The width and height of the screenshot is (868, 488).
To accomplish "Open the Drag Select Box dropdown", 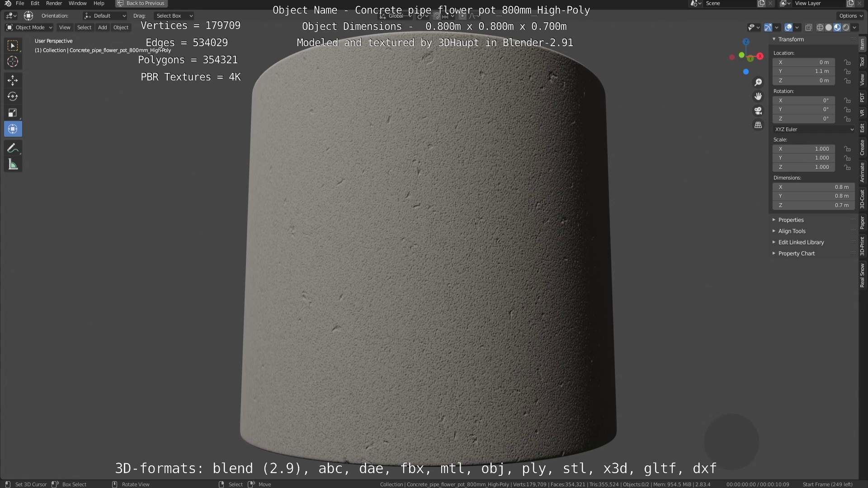I will 175,16.
